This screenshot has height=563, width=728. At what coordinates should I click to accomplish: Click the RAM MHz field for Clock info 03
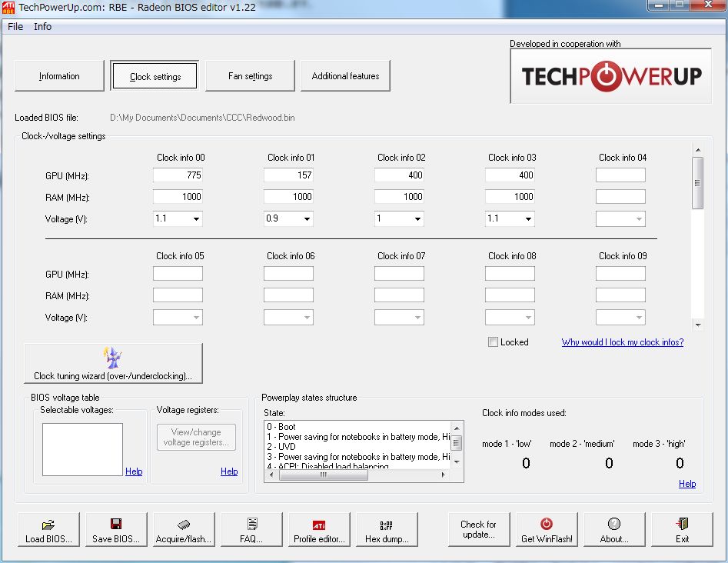point(510,196)
